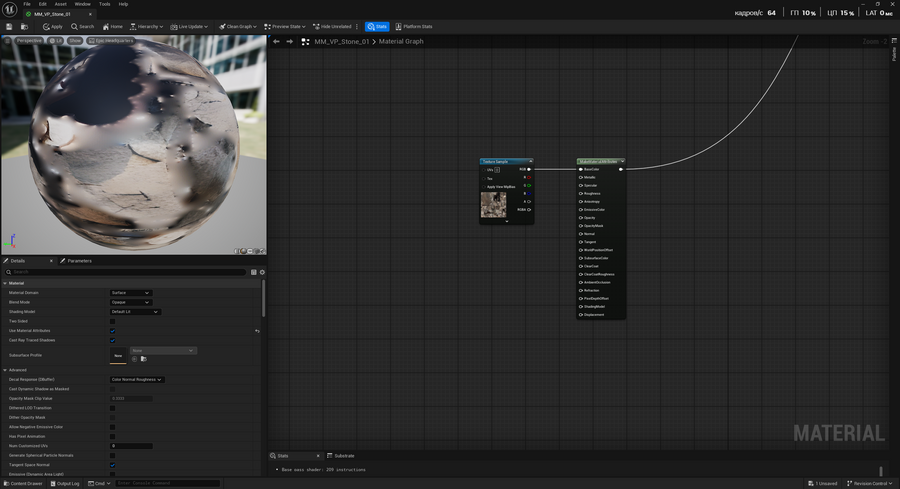Image resolution: width=900 pixels, height=489 pixels.
Task: Click the Home toolbar icon
Action: click(x=113, y=26)
